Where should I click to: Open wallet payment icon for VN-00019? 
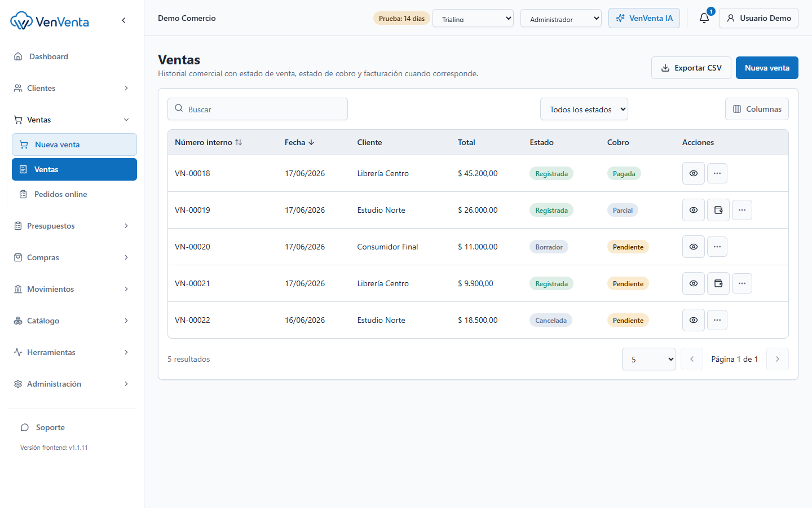click(x=718, y=210)
